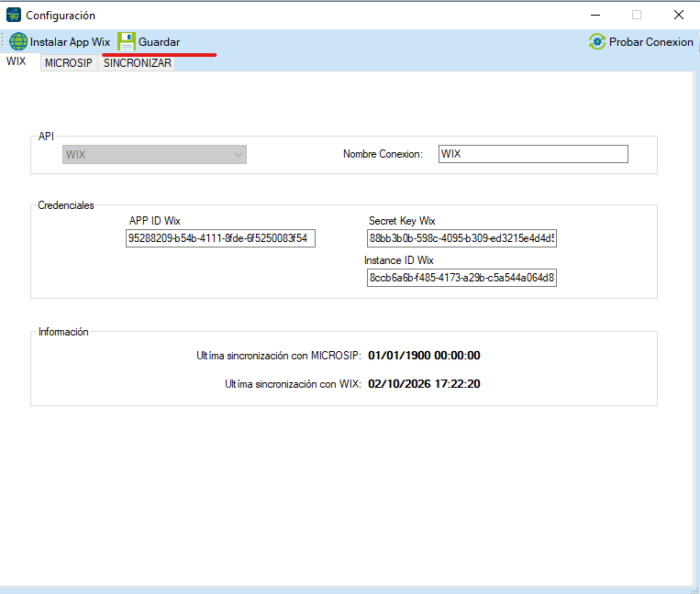Open the MICROSIP tab
The height and width of the screenshot is (594, 700).
[x=69, y=63]
